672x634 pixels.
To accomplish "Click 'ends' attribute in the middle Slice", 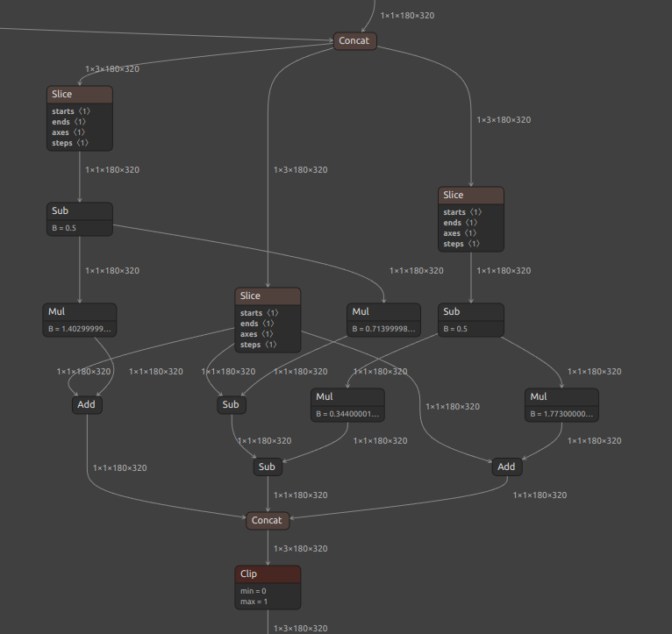I will coord(257,324).
